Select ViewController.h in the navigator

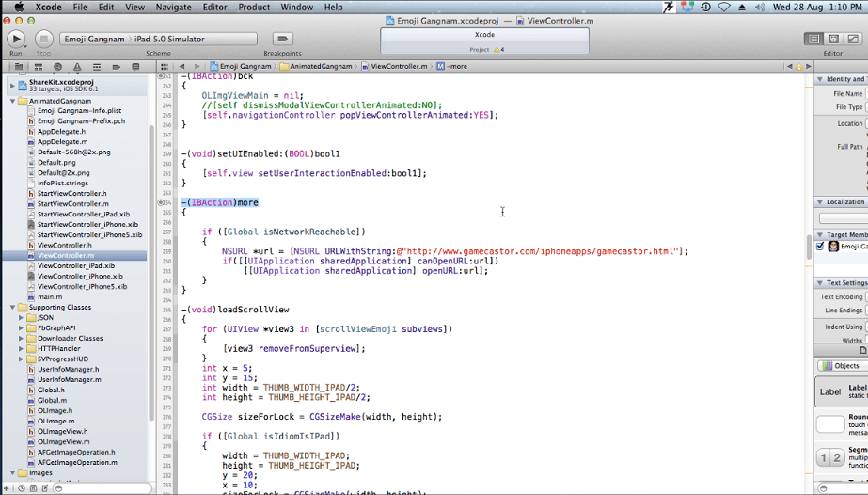click(65, 246)
